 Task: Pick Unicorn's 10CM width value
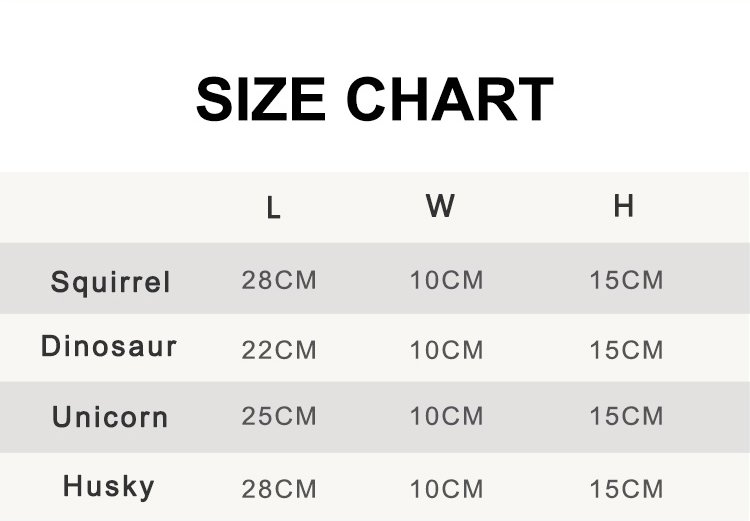coord(447,417)
